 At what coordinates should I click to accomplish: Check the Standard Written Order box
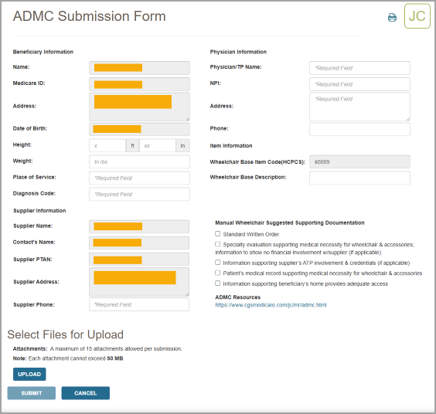tap(218, 234)
